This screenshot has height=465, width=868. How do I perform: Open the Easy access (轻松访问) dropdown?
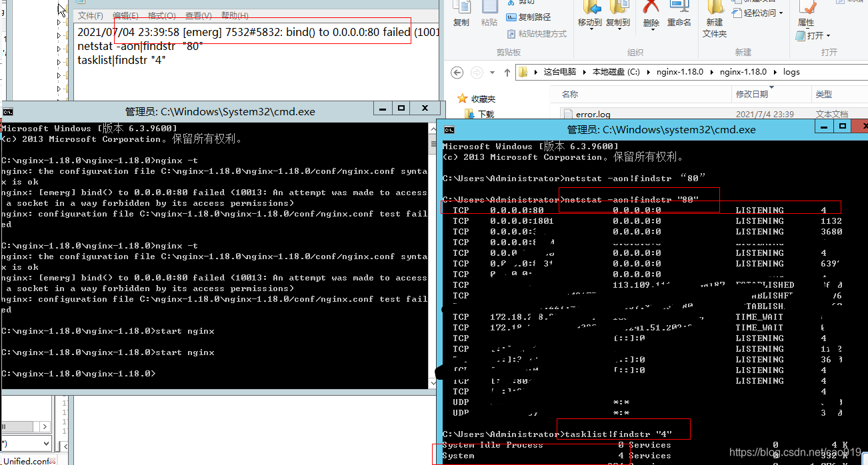758,13
